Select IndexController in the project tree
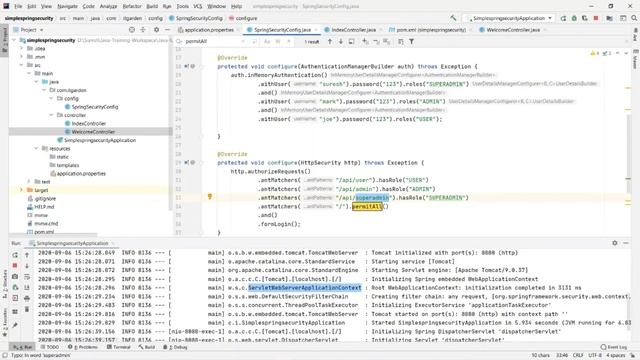This screenshot has height=360, width=640. click(x=89, y=123)
